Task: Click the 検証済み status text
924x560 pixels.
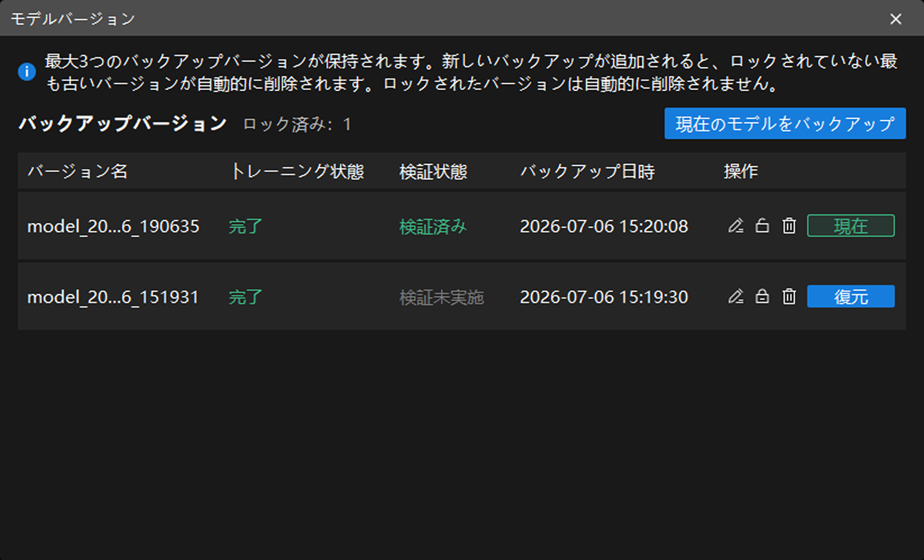Action: [x=433, y=226]
